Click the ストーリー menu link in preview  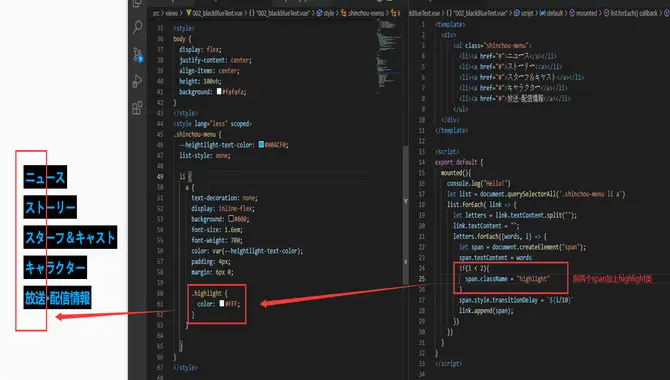[50, 207]
